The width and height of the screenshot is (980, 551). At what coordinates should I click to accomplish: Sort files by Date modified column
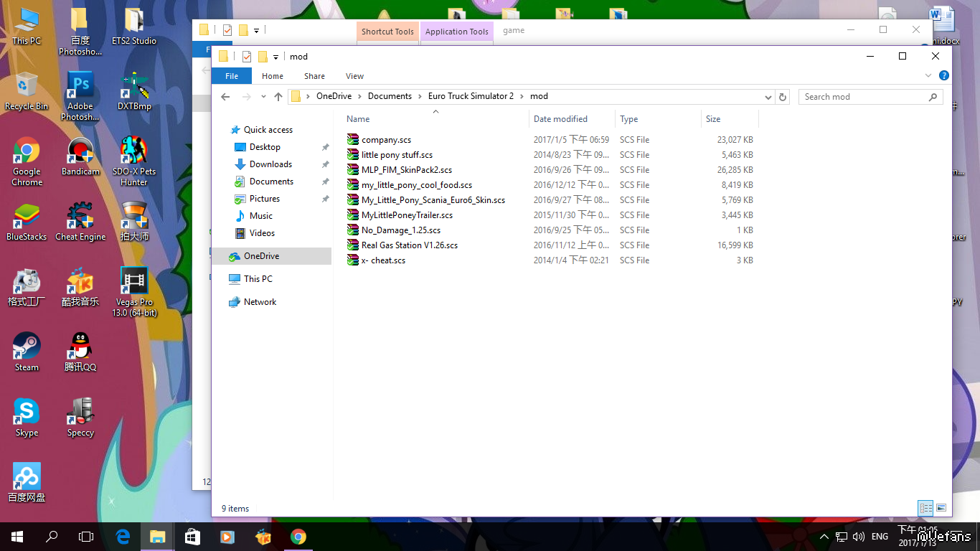560,119
